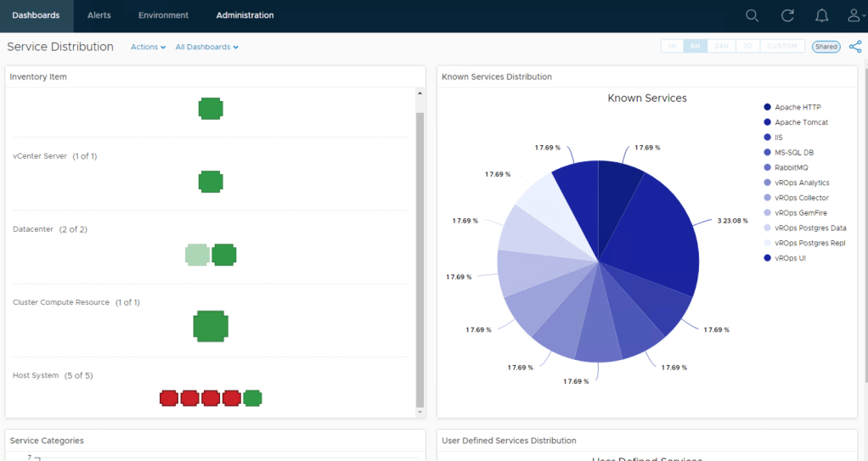Screen dimensions: 868x461
Task: Click the CUSTOM time range button
Action: coord(782,47)
